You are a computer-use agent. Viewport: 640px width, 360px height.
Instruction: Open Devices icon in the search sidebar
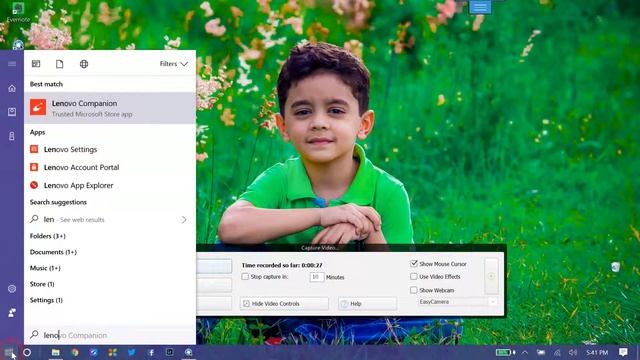[x=12, y=136]
